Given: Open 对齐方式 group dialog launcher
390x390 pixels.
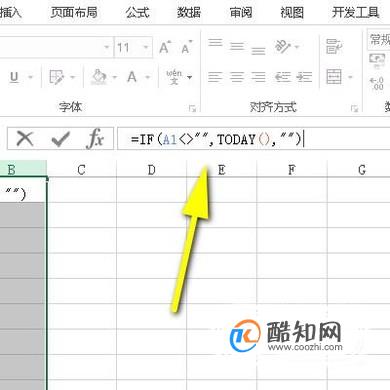Looking at the screenshot, I should (x=354, y=108).
